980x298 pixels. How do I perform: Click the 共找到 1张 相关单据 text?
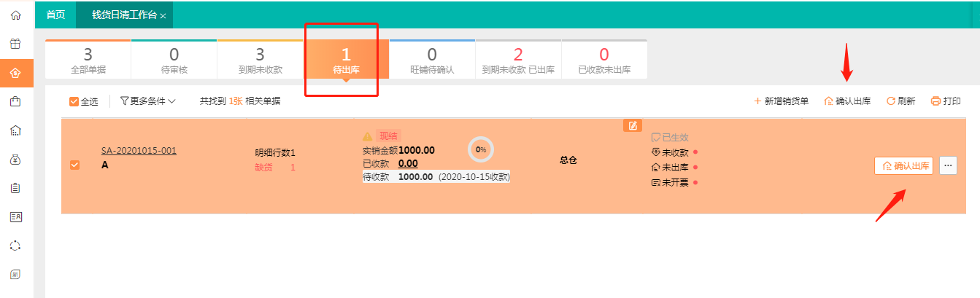(240, 101)
